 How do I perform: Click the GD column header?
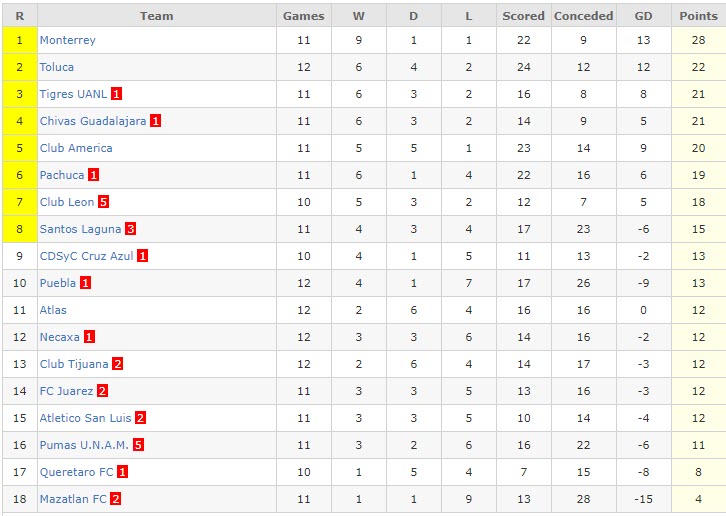(x=643, y=16)
